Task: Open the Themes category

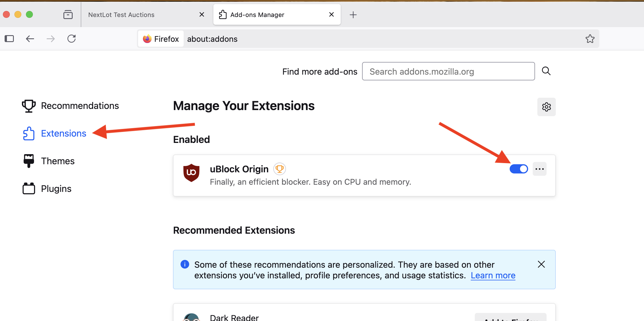Action: pyautogui.click(x=49, y=161)
